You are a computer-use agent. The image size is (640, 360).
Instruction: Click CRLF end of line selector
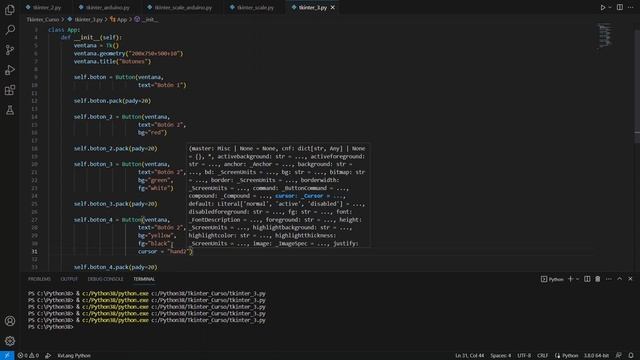pyautogui.click(x=542, y=356)
